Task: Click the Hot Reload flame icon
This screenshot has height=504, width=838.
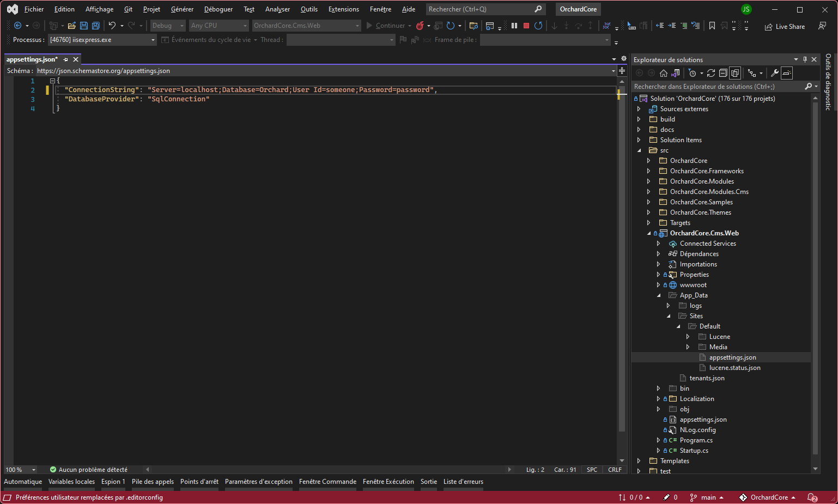Action: tap(420, 26)
